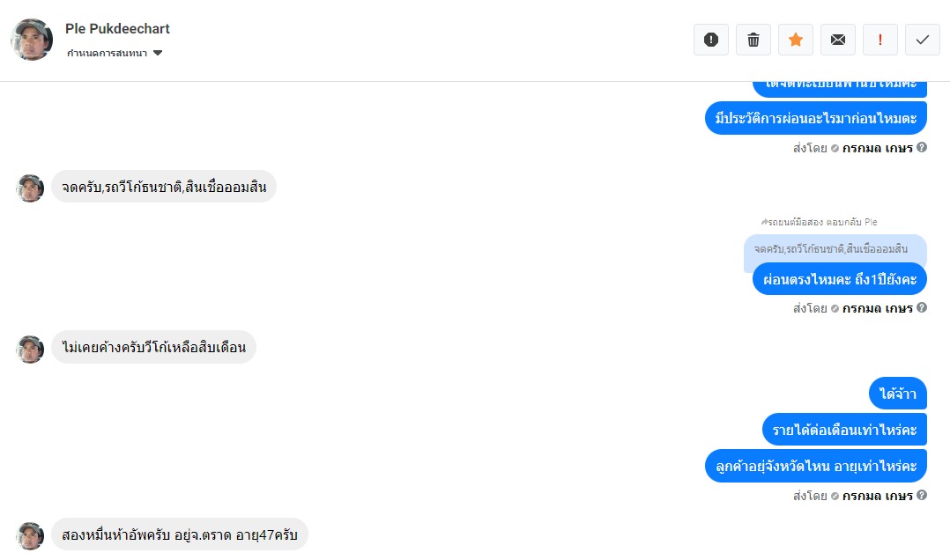The width and height of the screenshot is (950, 560).
Task: Click verified badge icon before last กรกมล เกษร
Action: click(x=835, y=496)
